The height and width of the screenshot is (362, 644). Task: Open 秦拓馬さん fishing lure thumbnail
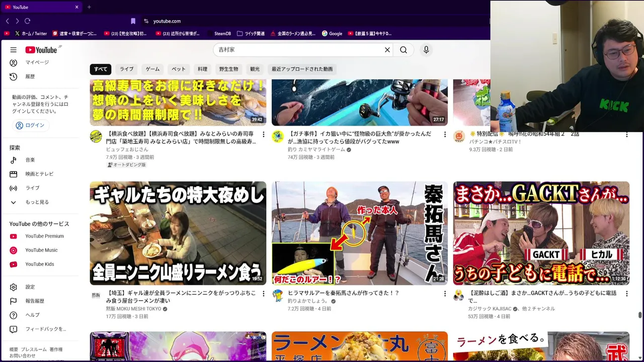pyautogui.click(x=360, y=233)
